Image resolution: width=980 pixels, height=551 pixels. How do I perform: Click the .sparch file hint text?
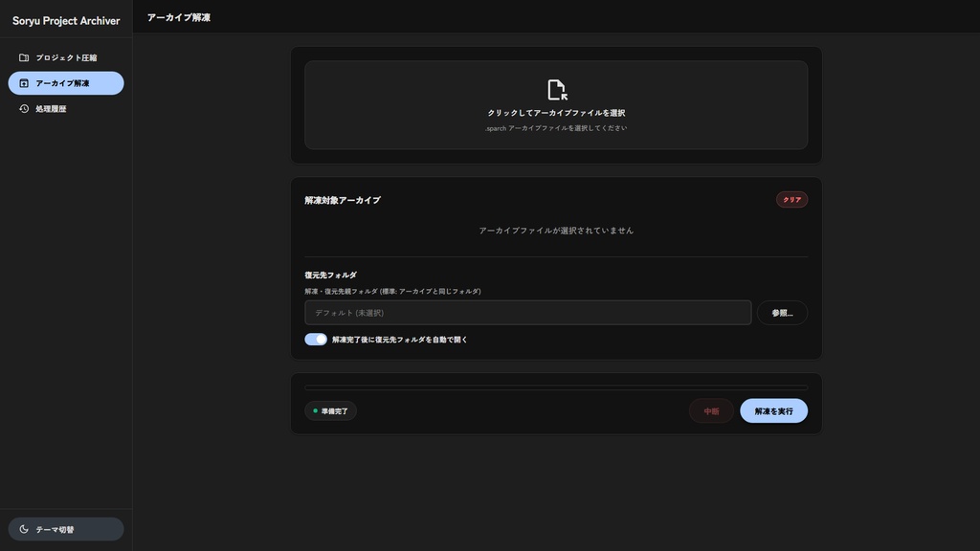(556, 128)
